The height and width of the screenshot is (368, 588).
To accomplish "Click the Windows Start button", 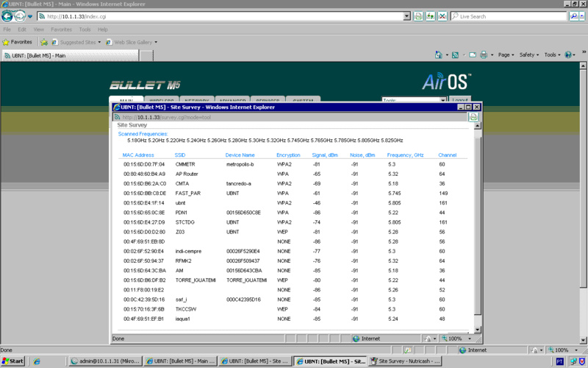I will point(12,361).
